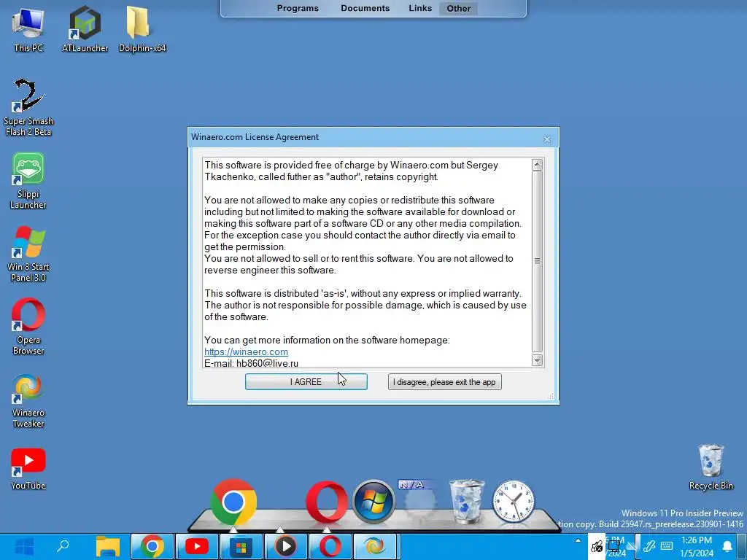
Task: Switch to Chrome on the taskbar
Action: click(152, 547)
